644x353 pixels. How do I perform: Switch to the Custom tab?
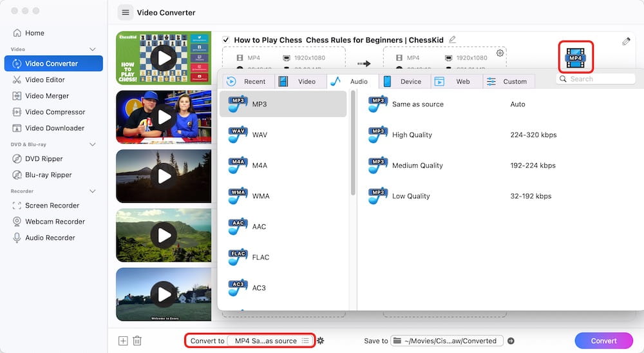coord(509,81)
